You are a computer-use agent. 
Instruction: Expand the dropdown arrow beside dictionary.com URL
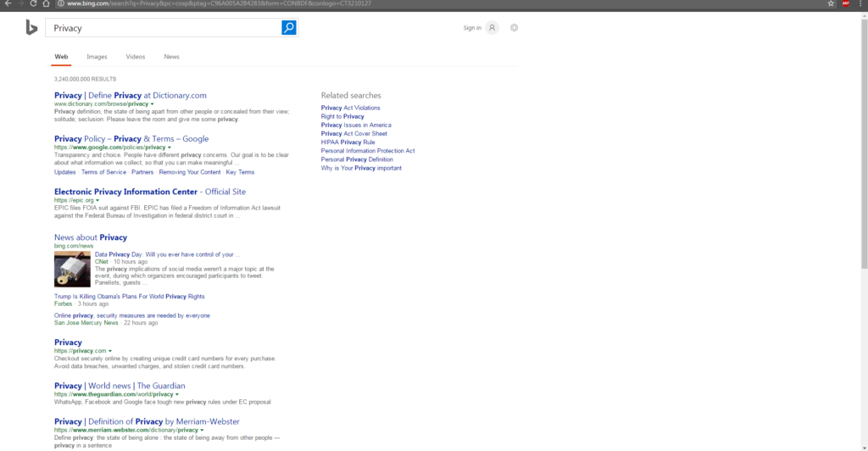(x=153, y=104)
